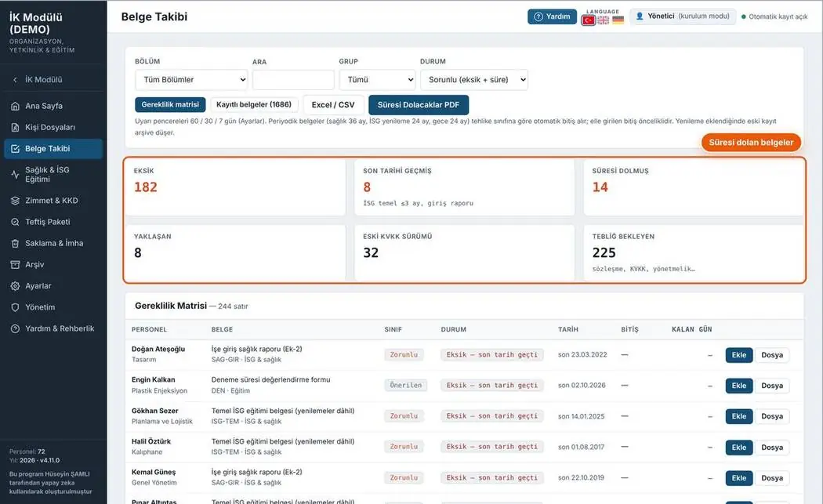Open the Yönetici user mode selector
823x504 pixels.
pyautogui.click(x=683, y=16)
